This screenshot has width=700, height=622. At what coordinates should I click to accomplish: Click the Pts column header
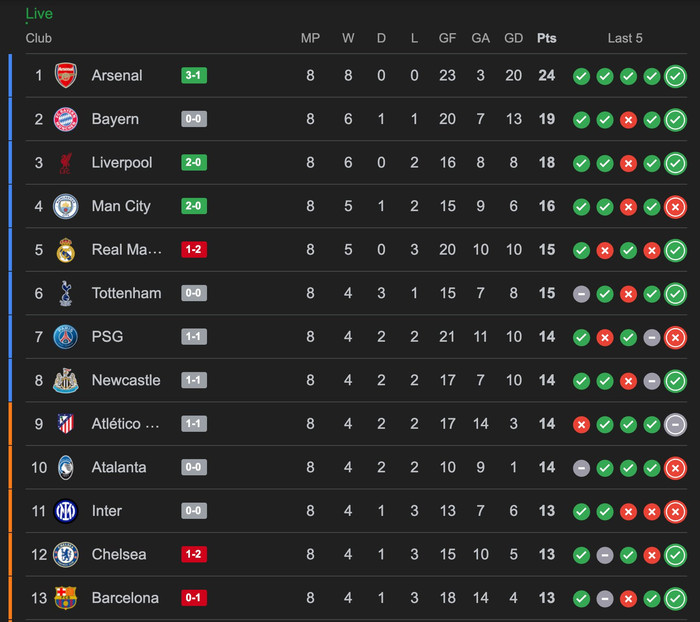pyautogui.click(x=547, y=38)
